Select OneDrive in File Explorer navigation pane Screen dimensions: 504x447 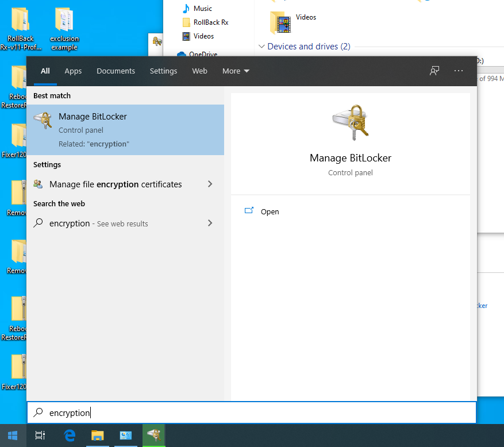pos(197,53)
